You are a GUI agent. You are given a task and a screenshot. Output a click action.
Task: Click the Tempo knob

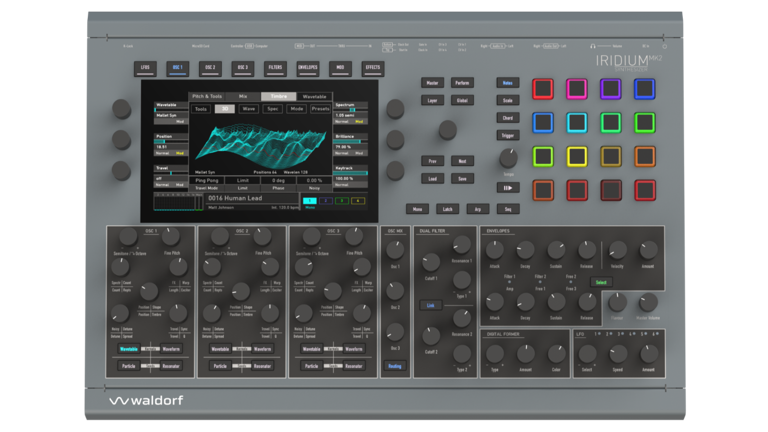pyautogui.click(x=508, y=158)
